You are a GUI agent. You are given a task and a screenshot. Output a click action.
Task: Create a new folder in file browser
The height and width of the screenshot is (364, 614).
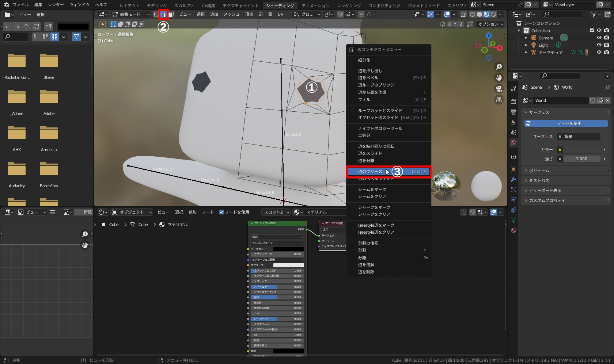49,27
